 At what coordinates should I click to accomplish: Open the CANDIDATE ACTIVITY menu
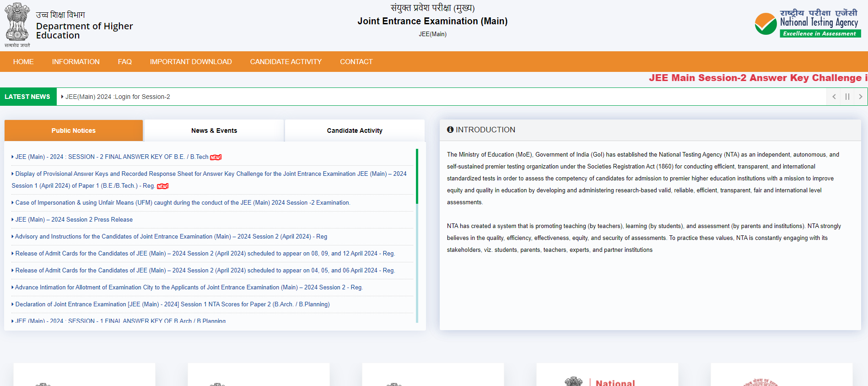point(286,62)
